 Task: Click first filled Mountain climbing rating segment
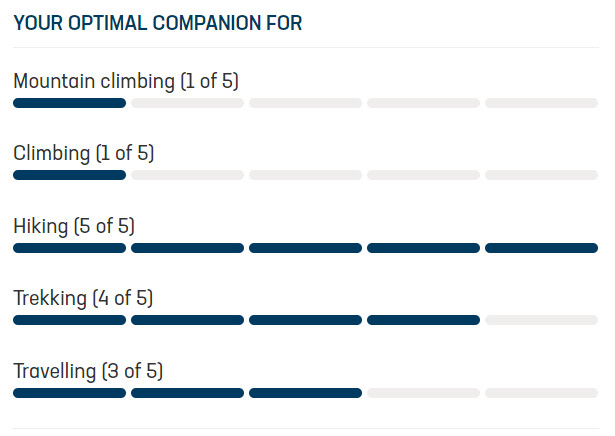69,103
